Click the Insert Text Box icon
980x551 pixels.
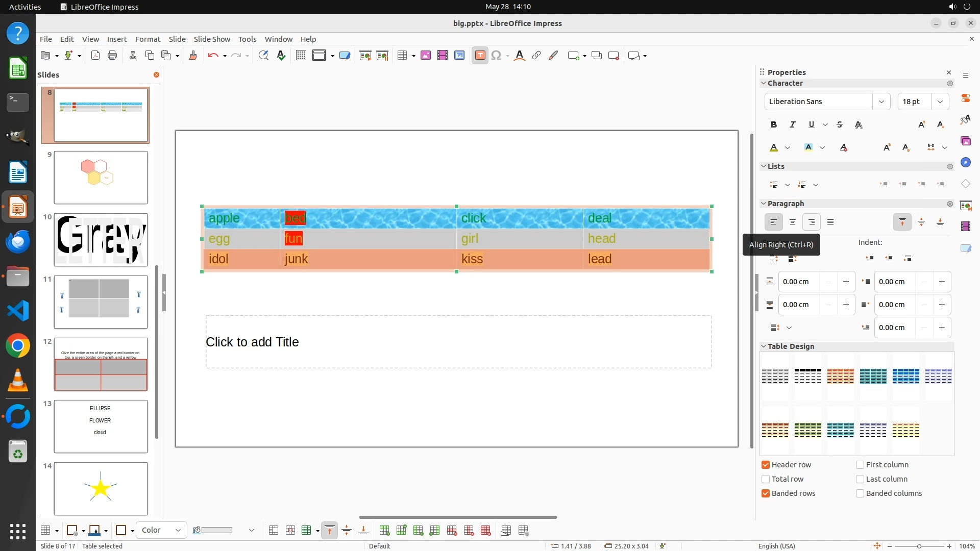pos(480,56)
